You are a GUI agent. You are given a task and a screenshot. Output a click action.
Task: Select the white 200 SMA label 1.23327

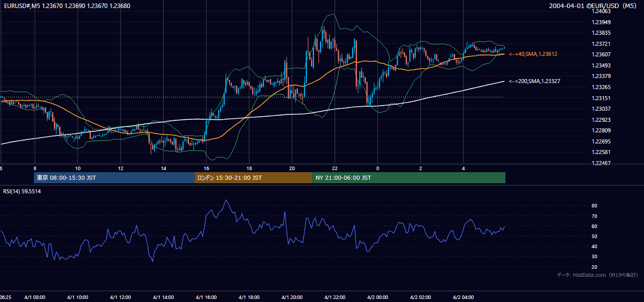click(535, 81)
